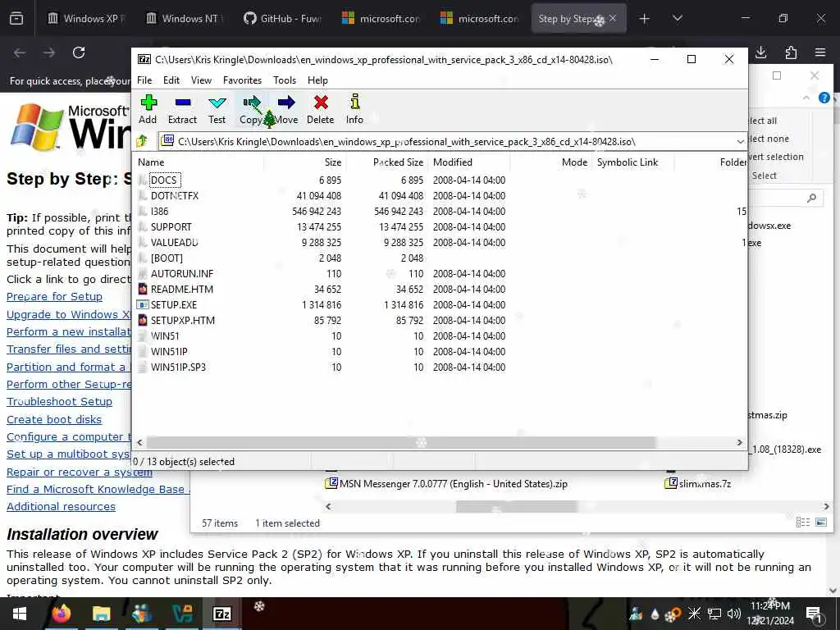The height and width of the screenshot is (630, 840).
Task: Select the I386 folder row
Action: click(x=160, y=211)
